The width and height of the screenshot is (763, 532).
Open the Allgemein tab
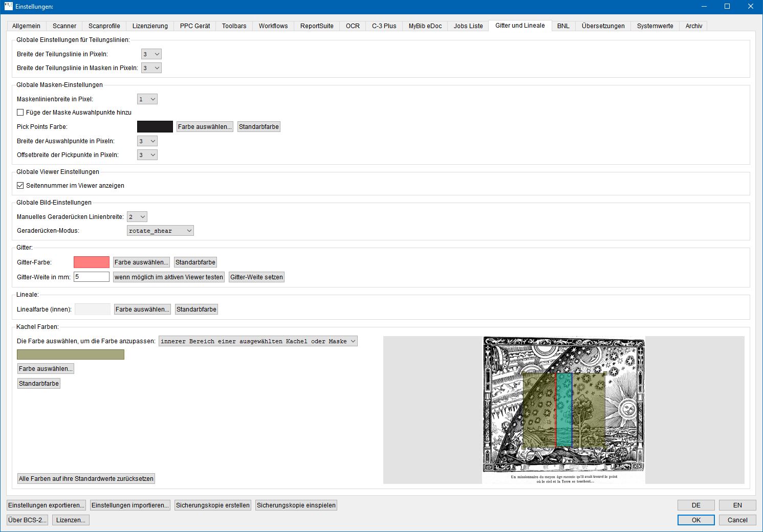[26, 26]
